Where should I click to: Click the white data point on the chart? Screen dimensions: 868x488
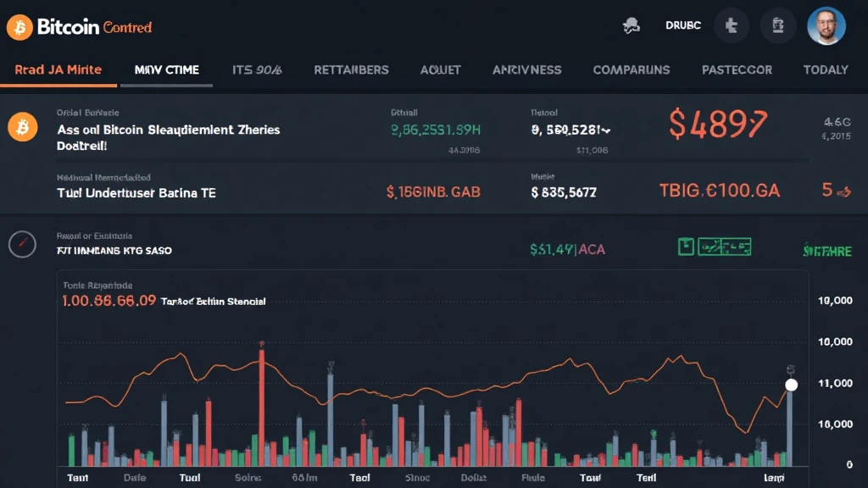click(x=791, y=385)
